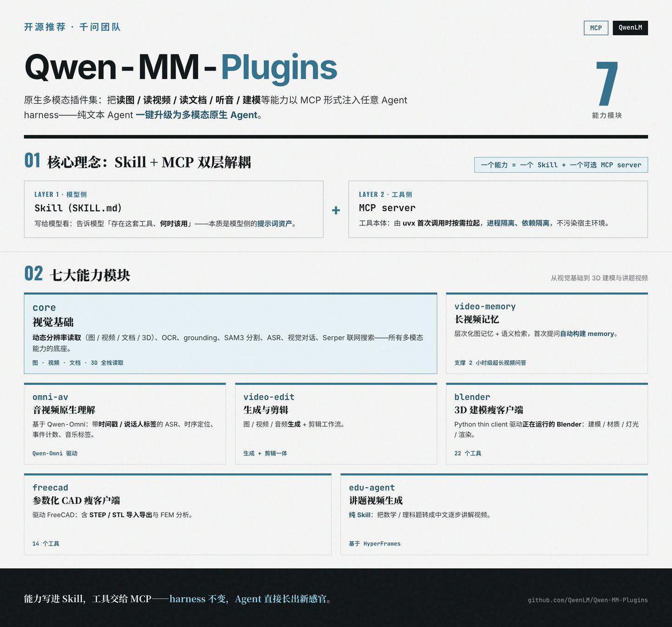Click the plus sign between layer cards
This screenshot has width=672, height=627.
pos(336,210)
